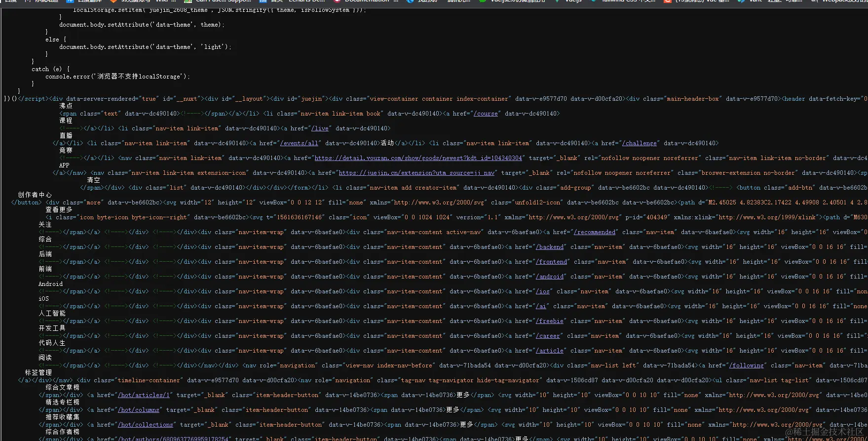Open the /ai href link
Screen dimensions: 868x441
[x=541, y=306]
